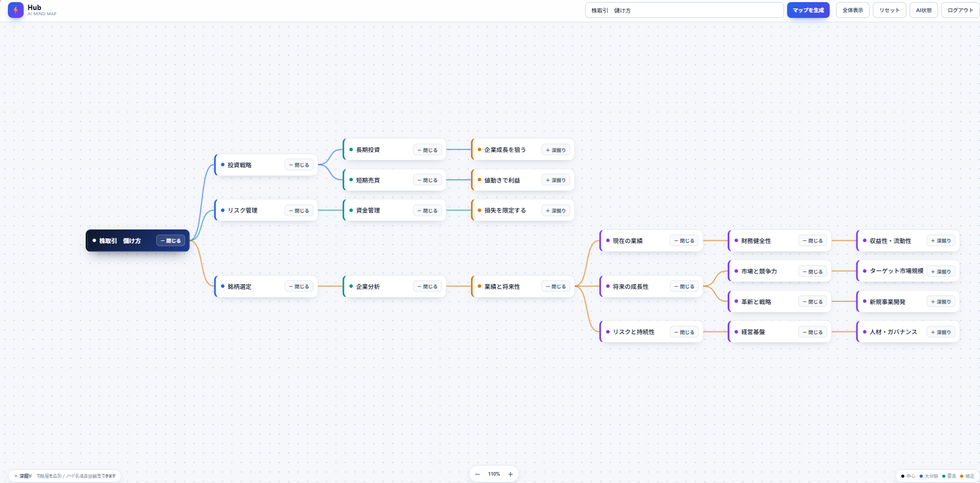Collapse the リスク管理 node

pyautogui.click(x=299, y=210)
